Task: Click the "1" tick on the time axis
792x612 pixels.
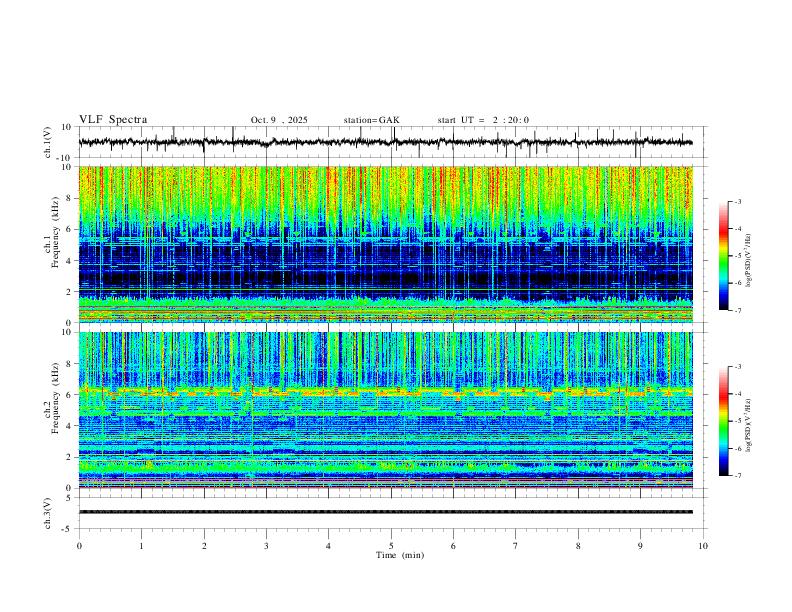Action: point(141,546)
